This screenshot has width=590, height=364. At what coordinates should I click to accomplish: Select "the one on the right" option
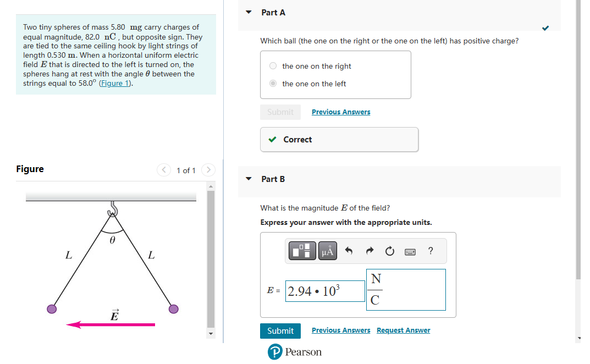(x=273, y=66)
